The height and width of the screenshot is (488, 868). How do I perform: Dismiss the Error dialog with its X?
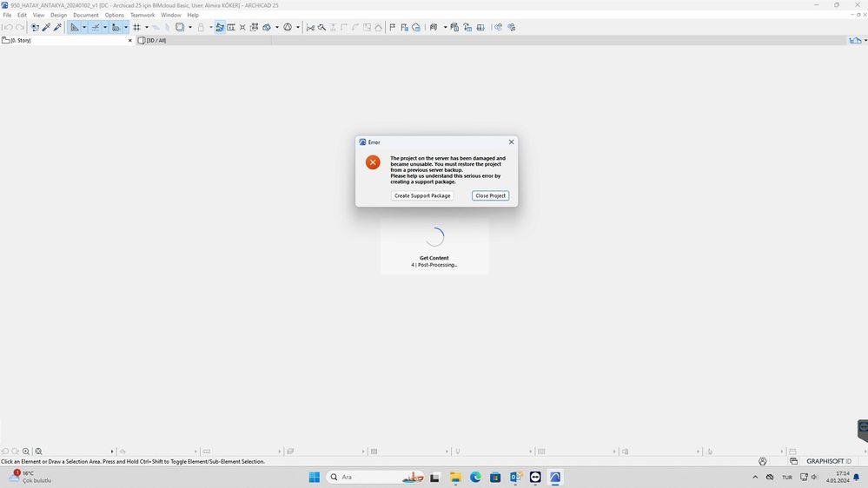[x=512, y=142]
